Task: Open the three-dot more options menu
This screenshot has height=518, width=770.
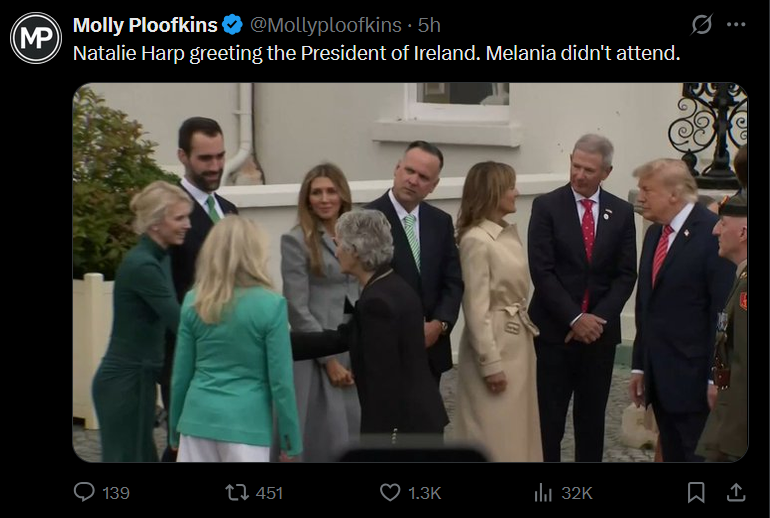Action: click(x=736, y=25)
